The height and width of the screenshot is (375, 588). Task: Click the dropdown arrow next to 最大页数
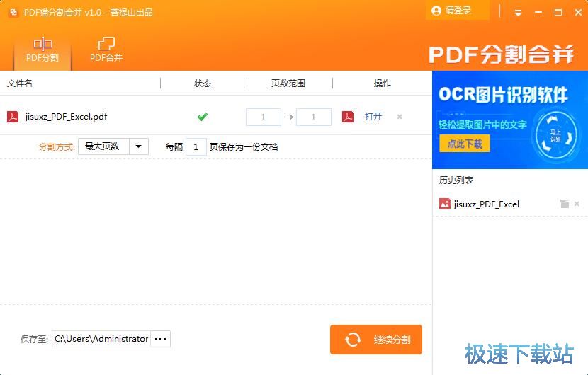[x=138, y=146]
